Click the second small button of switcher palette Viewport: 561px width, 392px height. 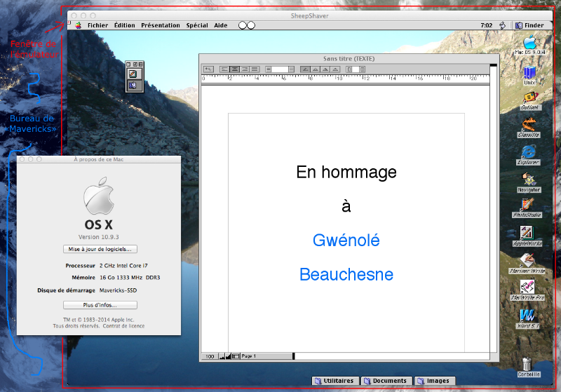click(135, 65)
